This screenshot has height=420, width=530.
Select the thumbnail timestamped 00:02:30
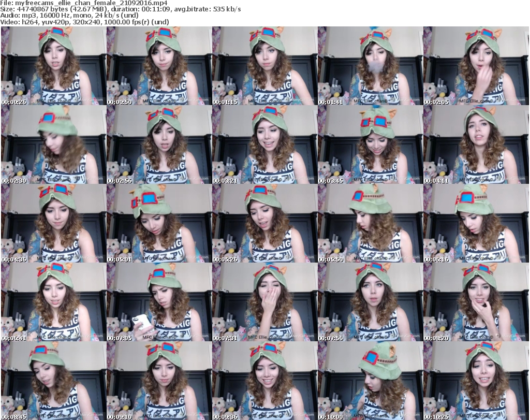coord(53,144)
